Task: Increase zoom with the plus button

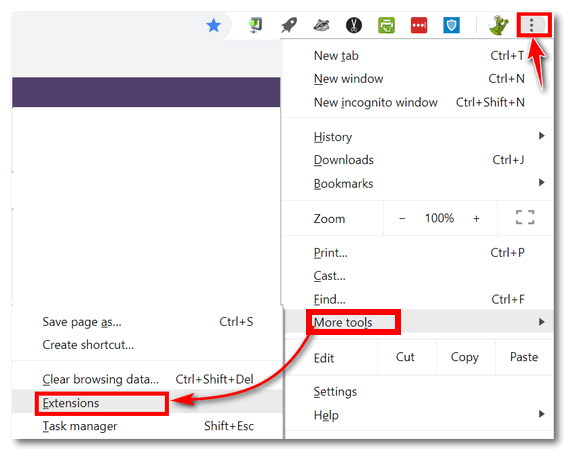Action: click(476, 218)
